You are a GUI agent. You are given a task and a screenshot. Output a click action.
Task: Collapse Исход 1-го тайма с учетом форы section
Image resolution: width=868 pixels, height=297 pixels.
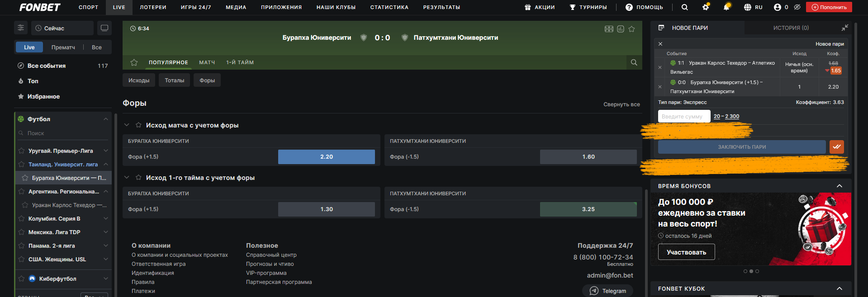tap(127, 178)
